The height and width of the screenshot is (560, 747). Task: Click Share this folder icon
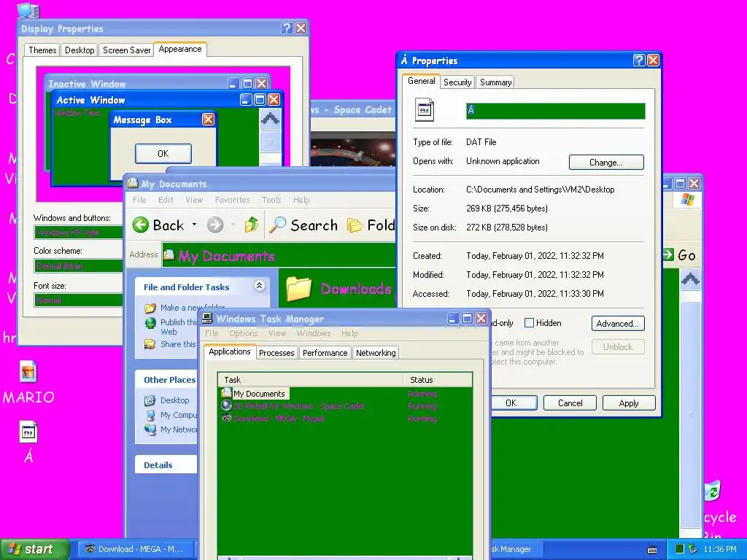coord(150,344)
